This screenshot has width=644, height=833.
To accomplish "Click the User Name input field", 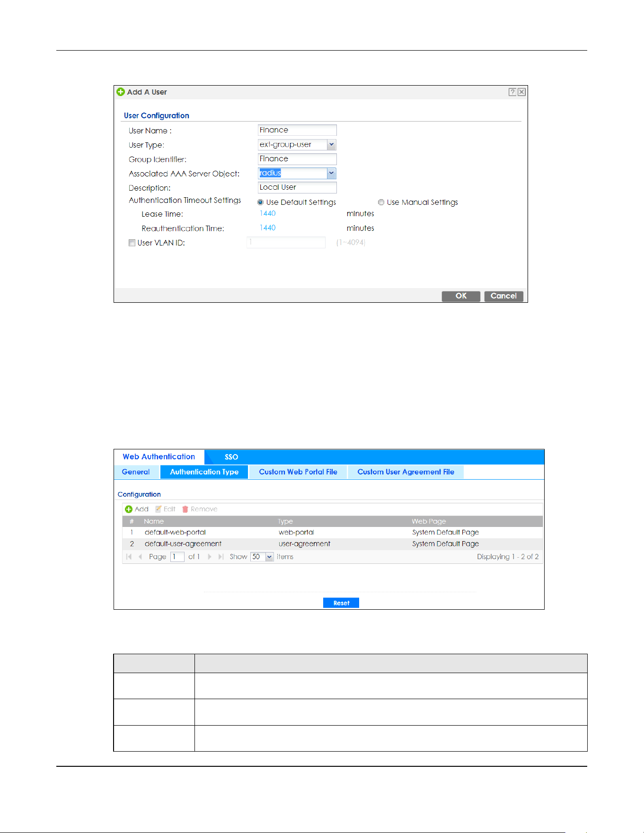I will [x=297, y=130].
